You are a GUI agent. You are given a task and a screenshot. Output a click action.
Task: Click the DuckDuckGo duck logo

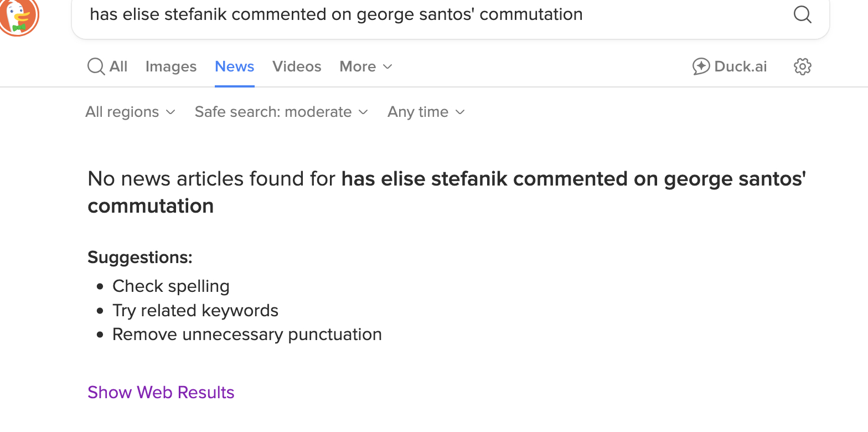(x=19, y=17)
